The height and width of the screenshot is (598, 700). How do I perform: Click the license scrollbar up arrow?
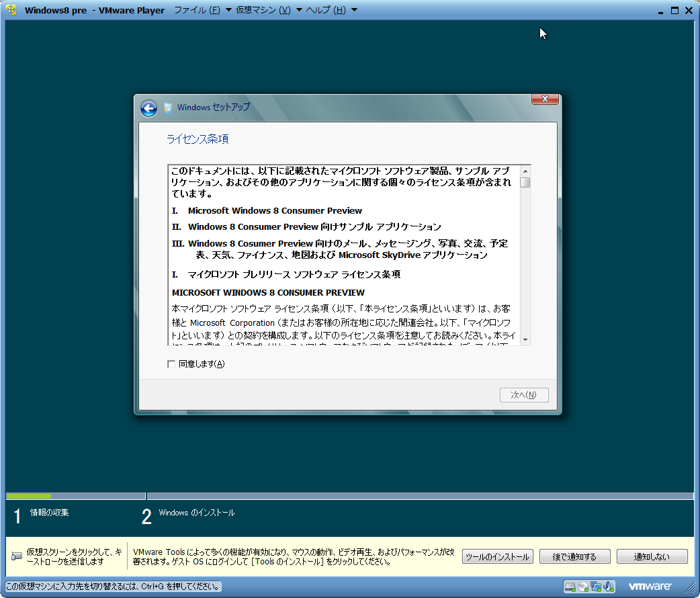point(525,171)
